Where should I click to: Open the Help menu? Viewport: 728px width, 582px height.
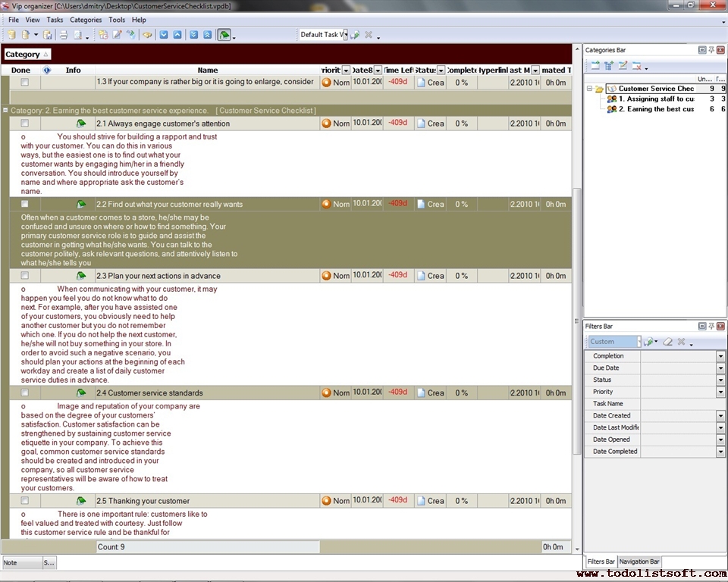tap(139, 20)
